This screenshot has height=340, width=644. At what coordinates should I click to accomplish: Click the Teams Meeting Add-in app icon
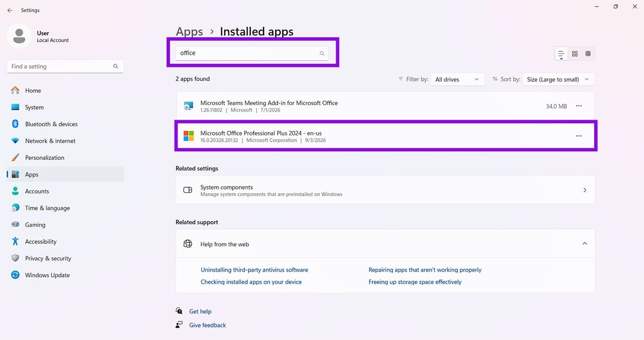[189, 106]
